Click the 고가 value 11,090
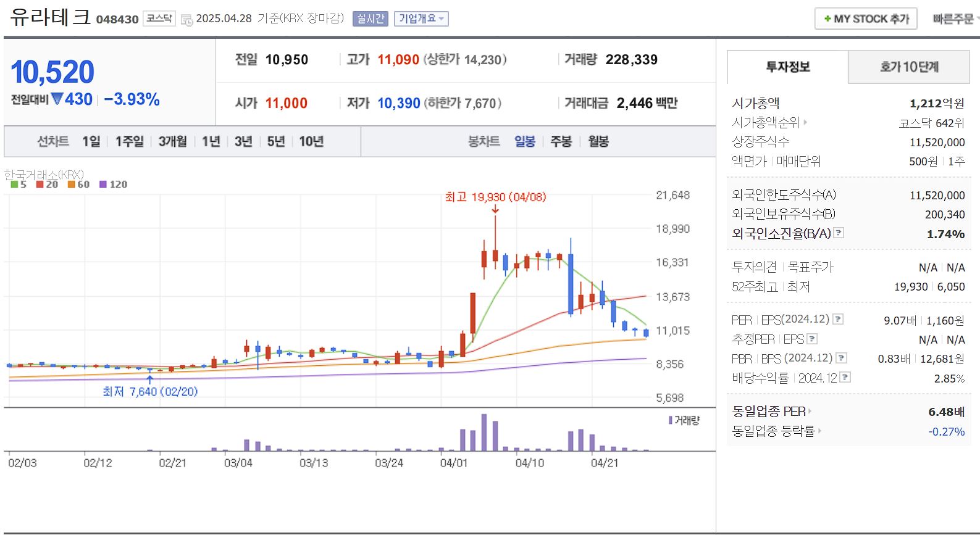 398,60
